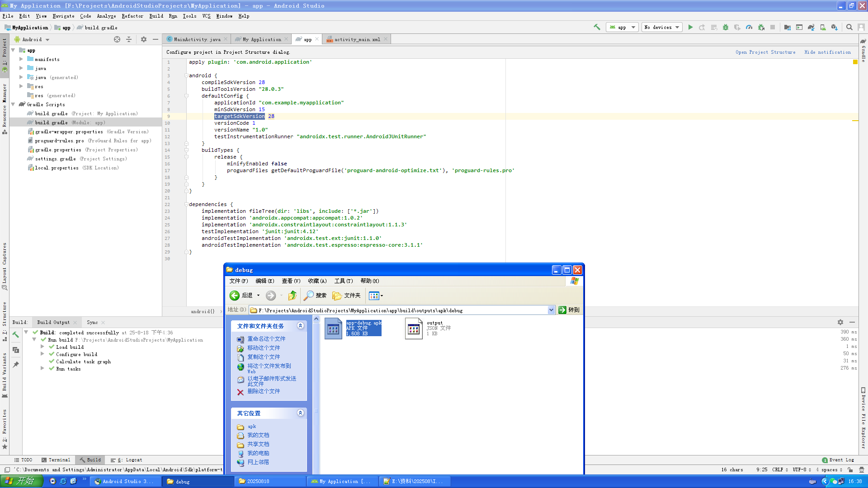Expand the java folder in project tree
Screen dimensions: 868x488
point(21,68)
